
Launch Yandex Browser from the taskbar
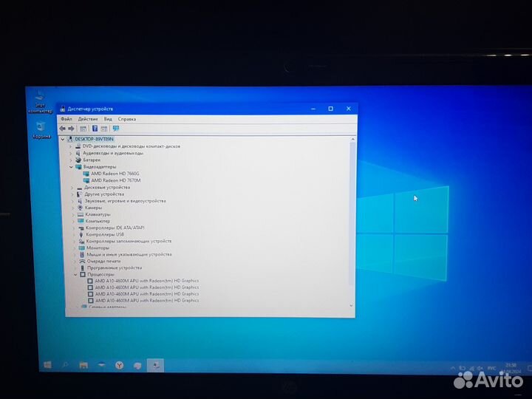[120, 366]
